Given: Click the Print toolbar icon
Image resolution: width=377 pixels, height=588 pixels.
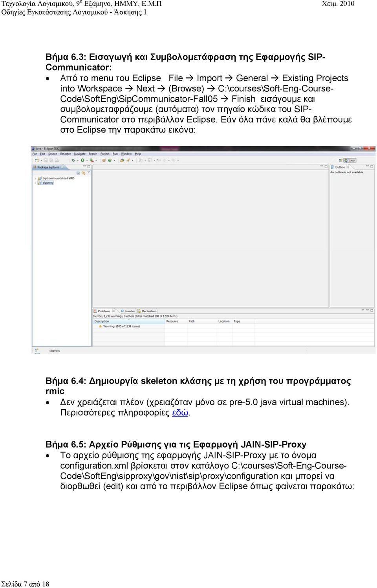Looking at the screenshot, I should coord(57,160).
